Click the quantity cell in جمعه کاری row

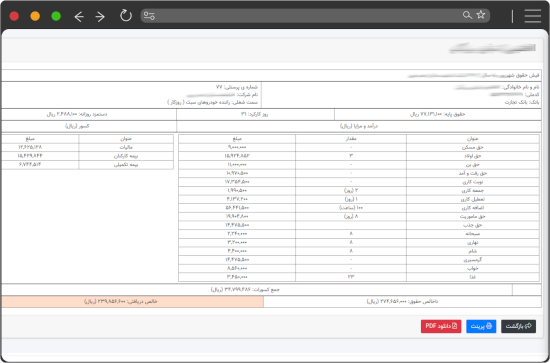(351, 190)
